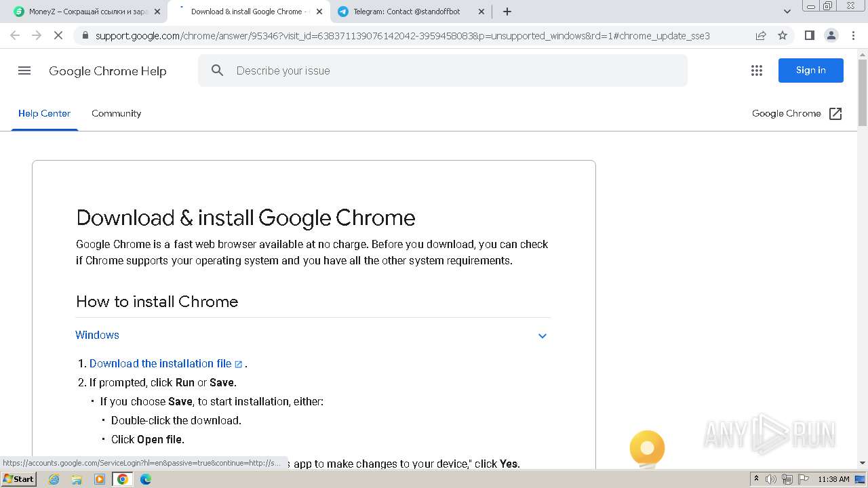Click Google Chrome Help title
Viewport: 868px width, 488px height.
click(x=108, y=71)
